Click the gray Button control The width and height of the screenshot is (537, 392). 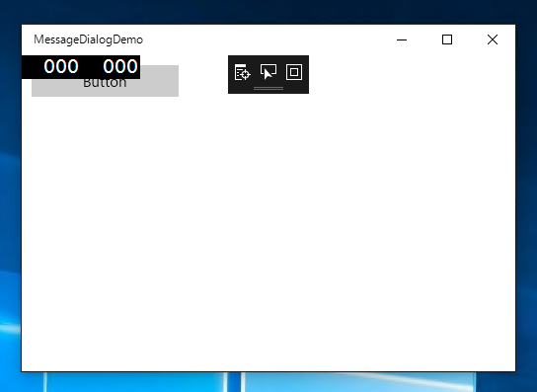pos(105,81)
